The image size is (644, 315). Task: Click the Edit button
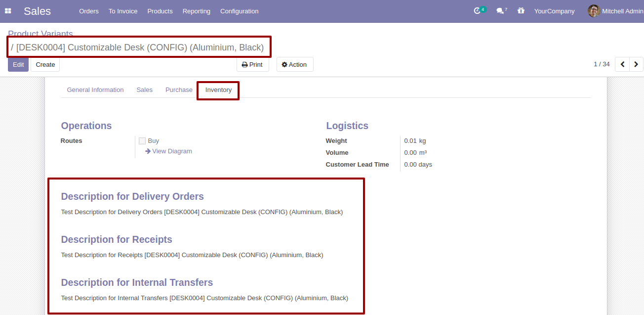[x=18, y=64]
